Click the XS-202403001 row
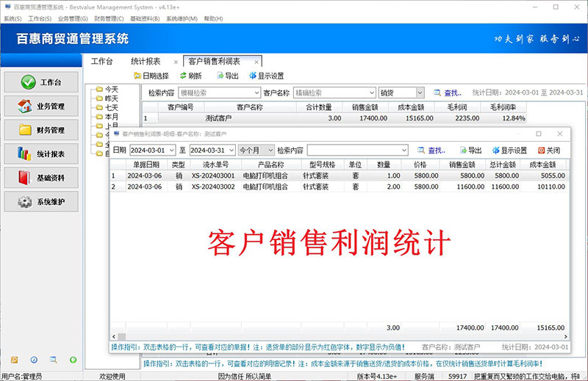Viewport: 588px width, 381px height. pyautogui.click(x=339, y=175)
